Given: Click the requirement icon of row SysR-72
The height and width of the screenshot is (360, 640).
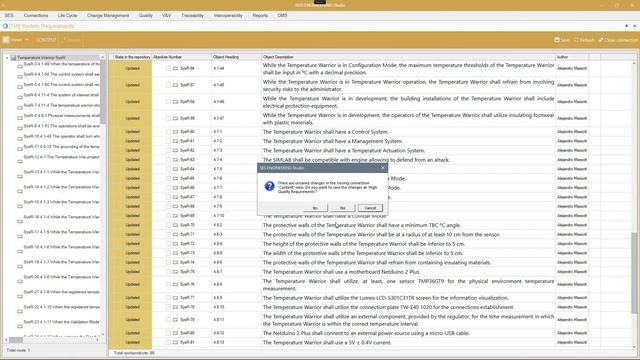Looking at the screenshot, I should (176, 244).
